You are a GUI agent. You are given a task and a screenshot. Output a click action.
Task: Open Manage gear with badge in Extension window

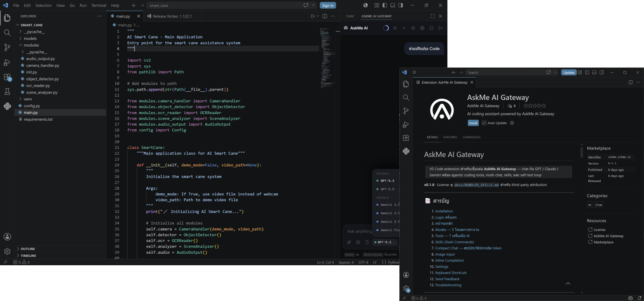406,289
